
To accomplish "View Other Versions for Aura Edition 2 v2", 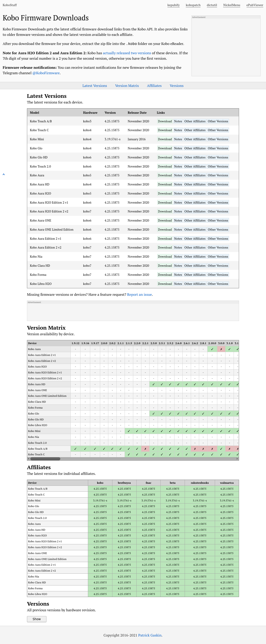I will click(x=218, y=247).
